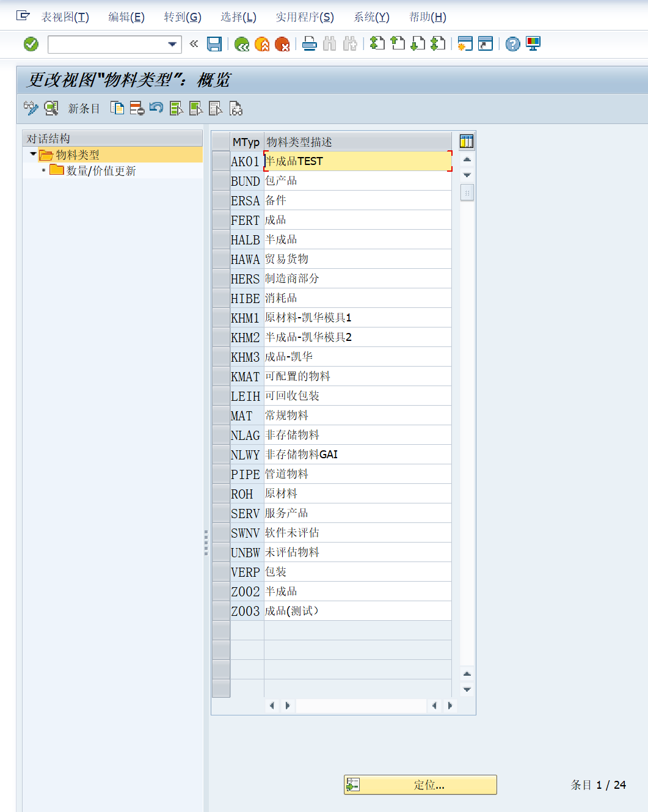Select row marker for ROH

[220, 494]
